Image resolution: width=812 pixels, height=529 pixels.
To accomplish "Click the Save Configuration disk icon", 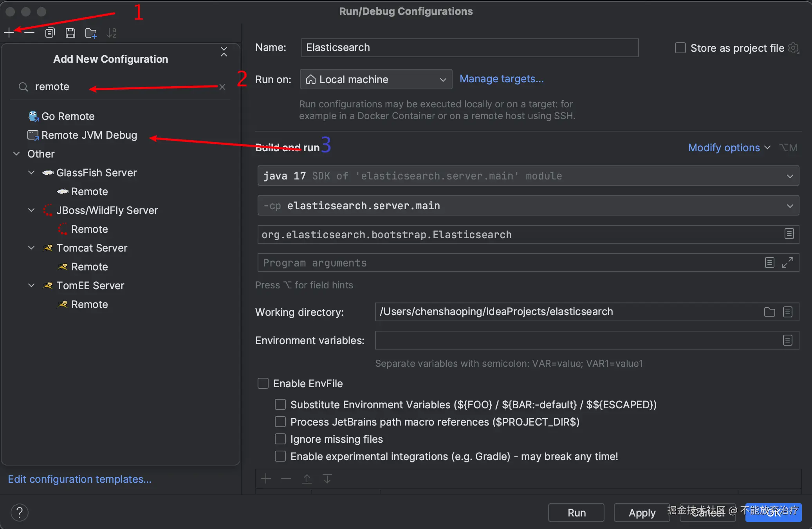I will coord(70,33).
